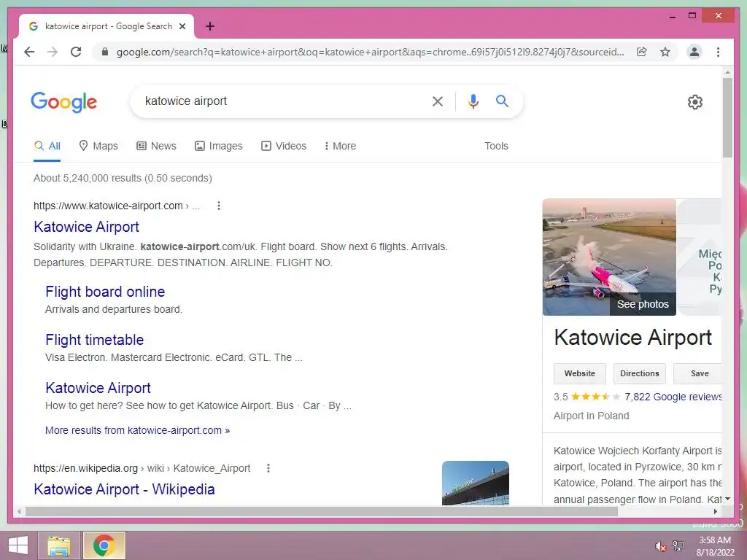Open More results from katowice-airport.com
This screenshot has width=747, height=560.
click(x=137, y=430)
